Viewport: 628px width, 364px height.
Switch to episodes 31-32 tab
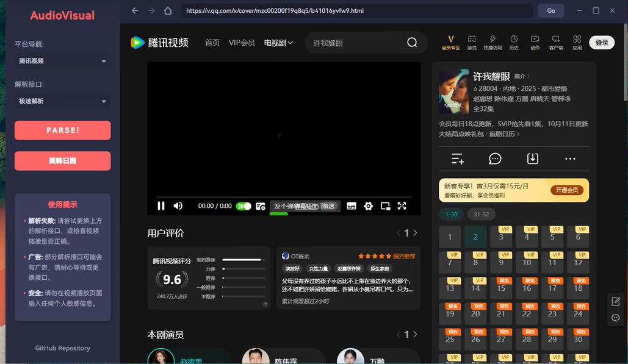point(482,214)
